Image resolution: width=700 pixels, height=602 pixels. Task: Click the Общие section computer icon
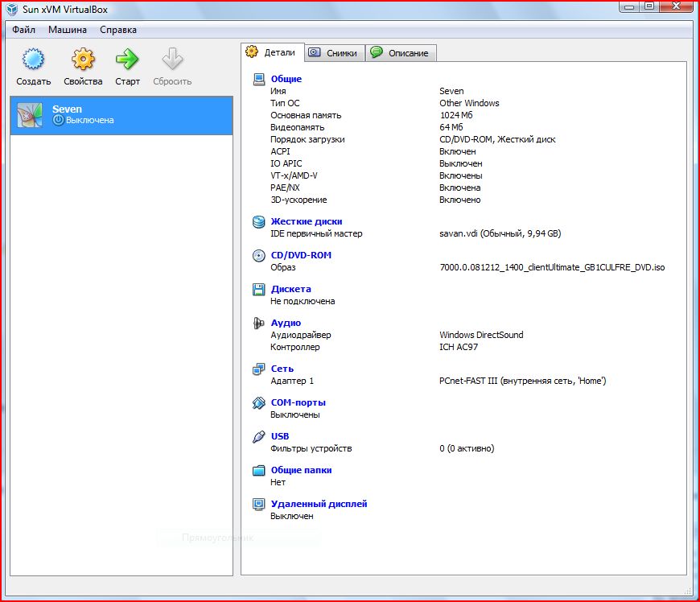pos(259,79)
